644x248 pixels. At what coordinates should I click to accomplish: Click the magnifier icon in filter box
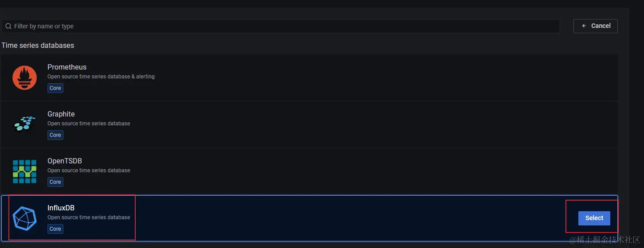(x=8, y=26)
